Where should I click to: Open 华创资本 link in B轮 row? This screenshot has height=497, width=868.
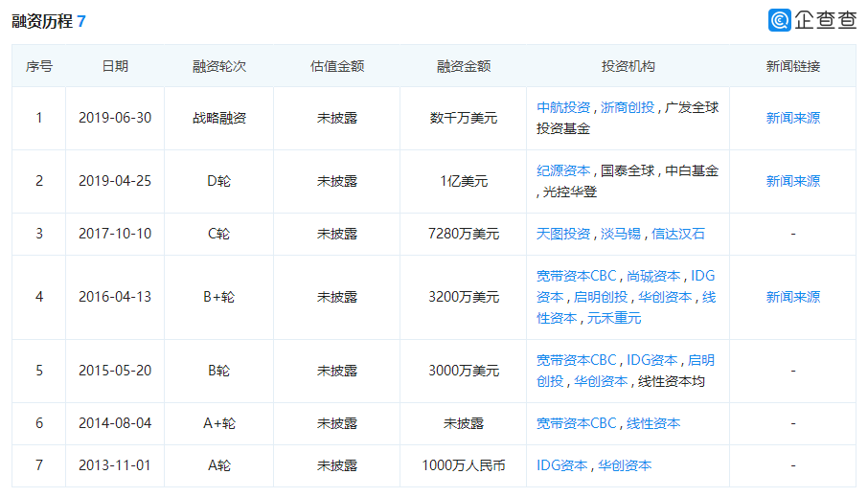(x=601, y=381)
